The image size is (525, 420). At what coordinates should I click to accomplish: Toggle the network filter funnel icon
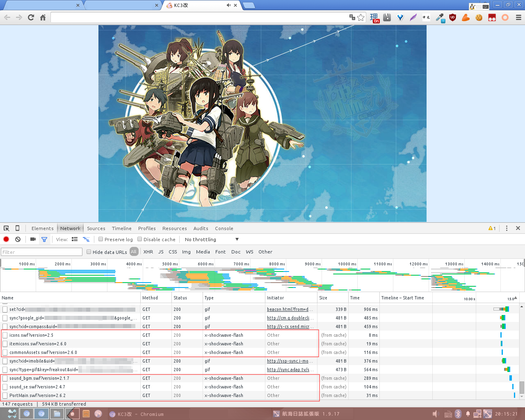tap(44, 239)
